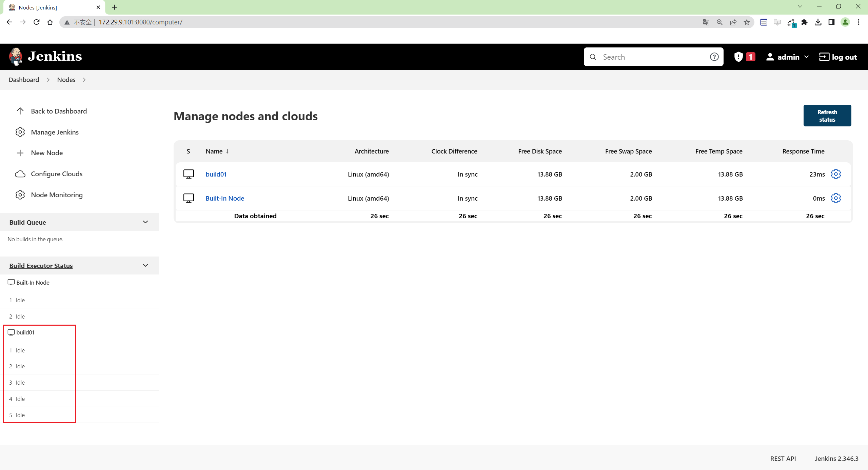
Task: Open browser downloads icon
Action: pos(818,22)
